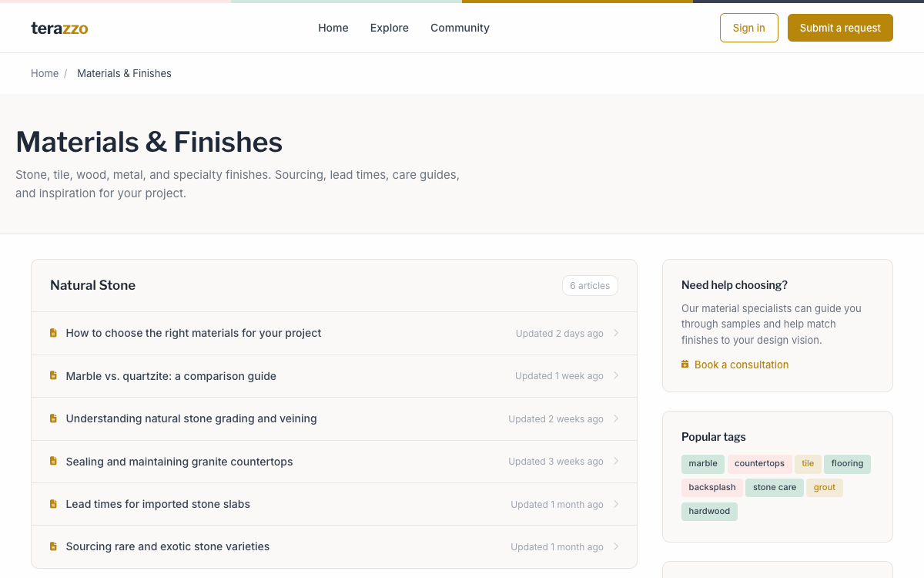
Task: Click Submit a request button
Action: (x=840, y=28)
